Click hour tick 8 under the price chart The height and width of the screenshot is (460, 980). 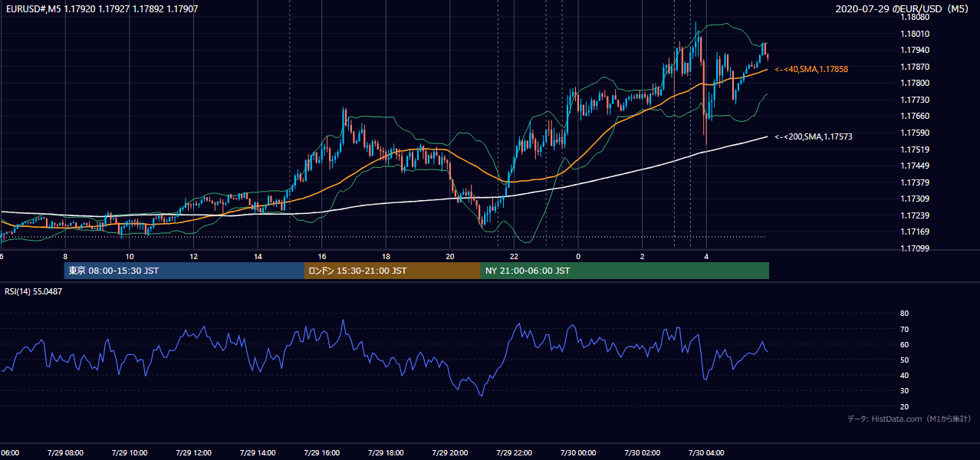click(x=65, y=256)
